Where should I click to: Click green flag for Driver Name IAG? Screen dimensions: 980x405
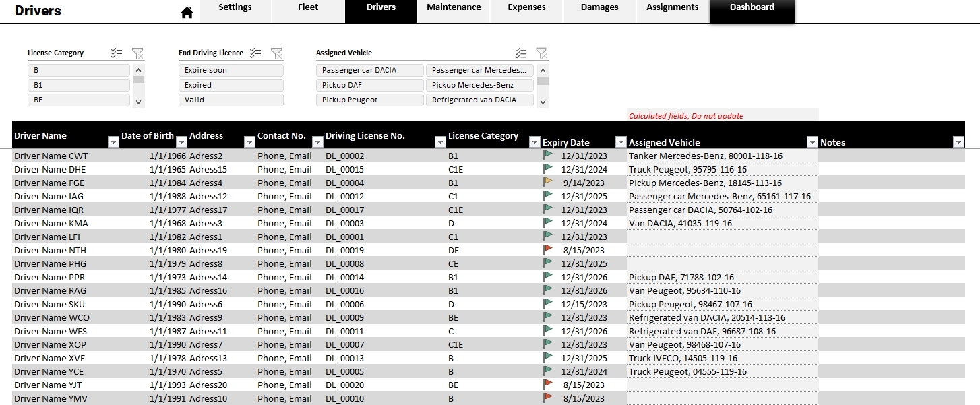pos(548,195)
